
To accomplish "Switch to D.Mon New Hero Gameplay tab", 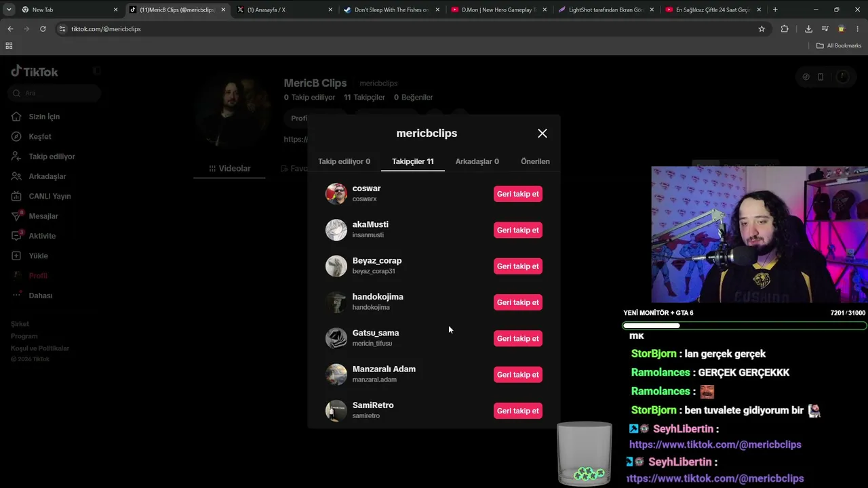I will 498,9.
